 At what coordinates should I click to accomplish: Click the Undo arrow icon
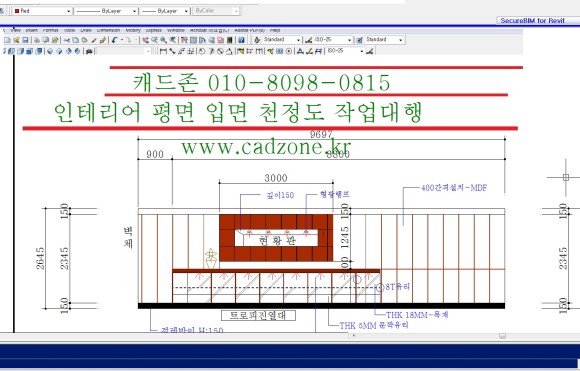[x=114, y=40]
